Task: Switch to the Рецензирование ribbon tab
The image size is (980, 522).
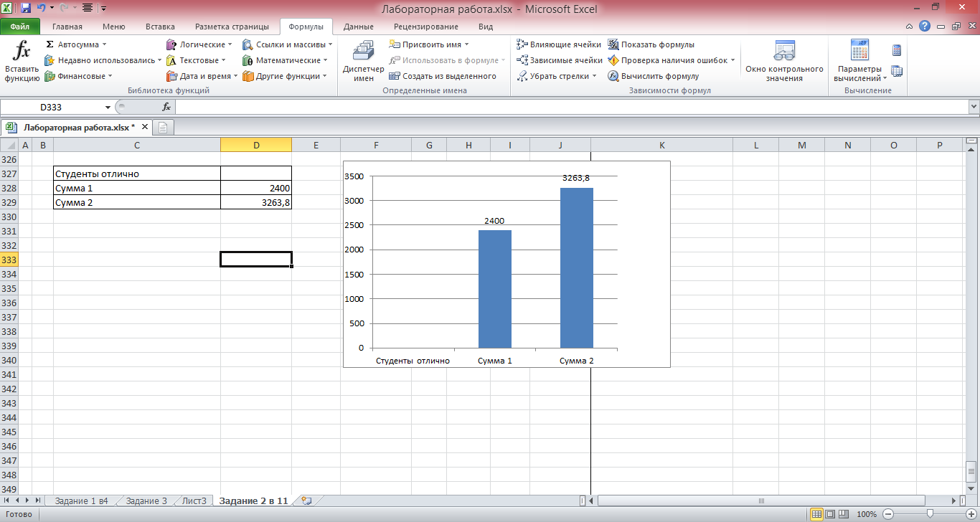Action: tap(426, 27)
